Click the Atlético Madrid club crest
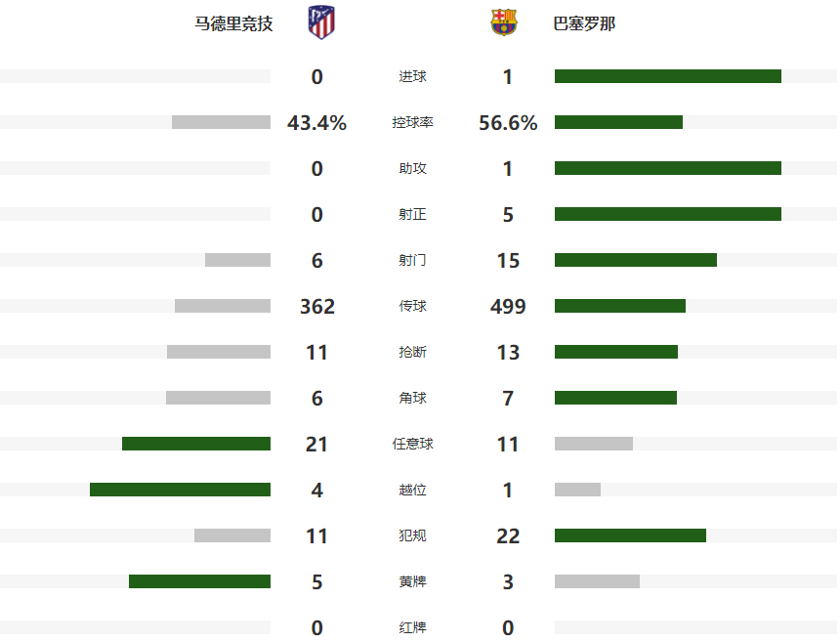This screenshot has width=840, height=642. click(319, 22)
